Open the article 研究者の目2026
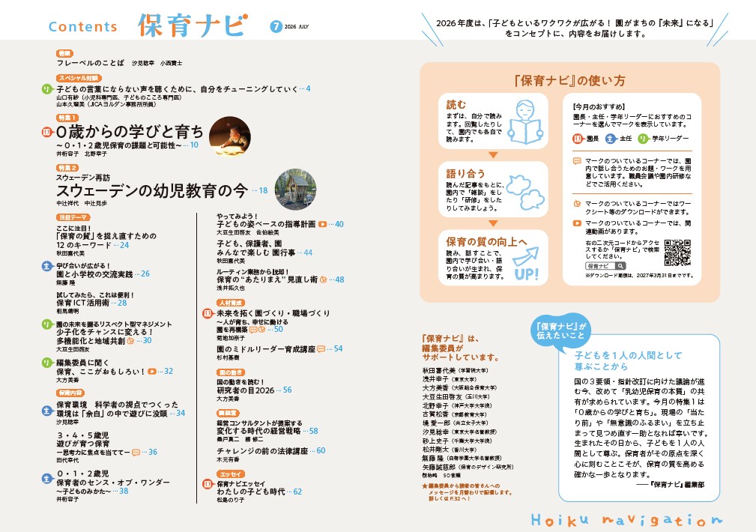This screenshot has width=756, height=532. click(x=246, y=390)
